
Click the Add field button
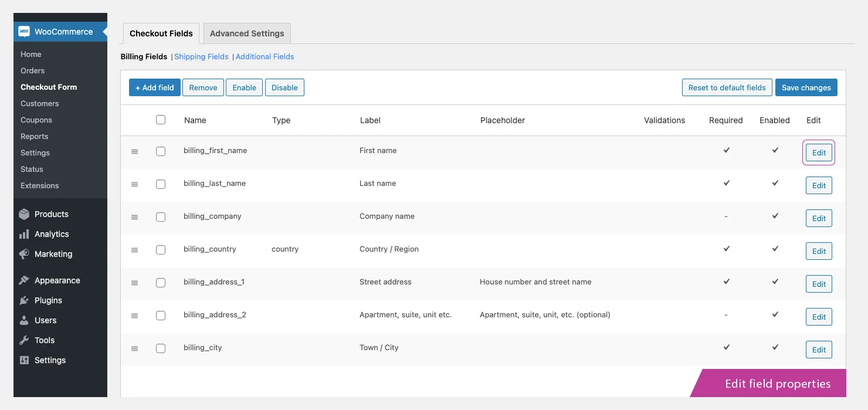point(154,87)
